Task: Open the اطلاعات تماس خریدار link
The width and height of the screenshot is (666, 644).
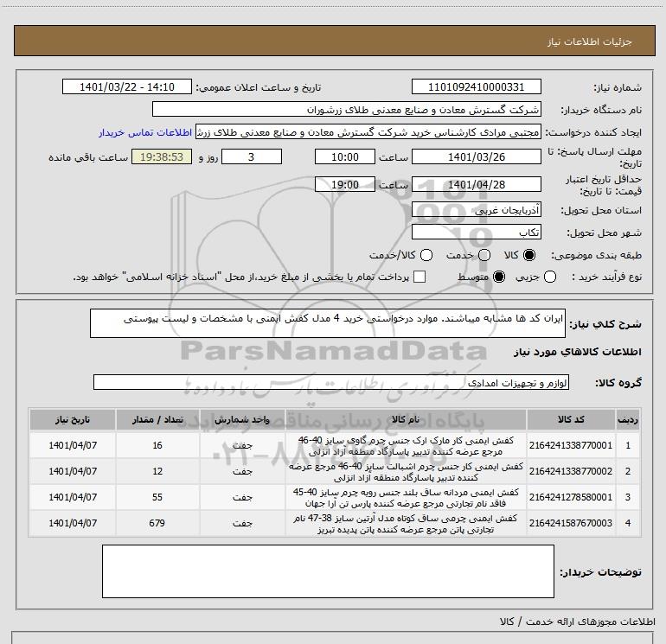Action: 145,132
